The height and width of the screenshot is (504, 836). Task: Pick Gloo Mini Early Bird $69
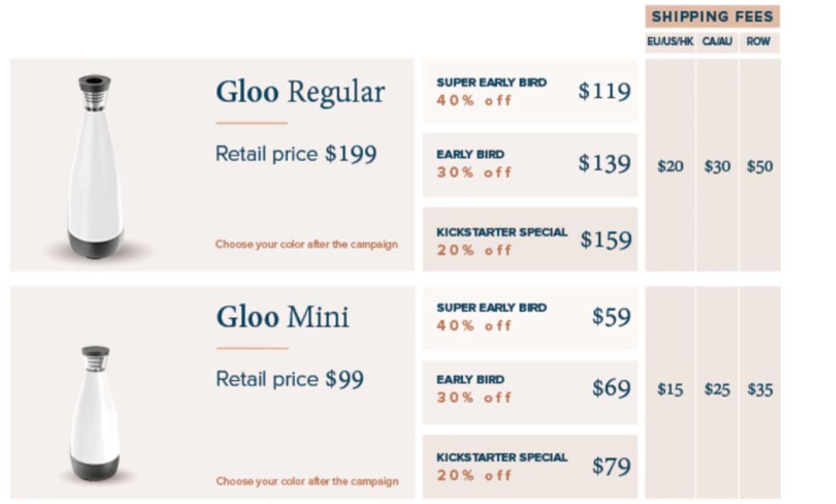(x=530, y=389)
